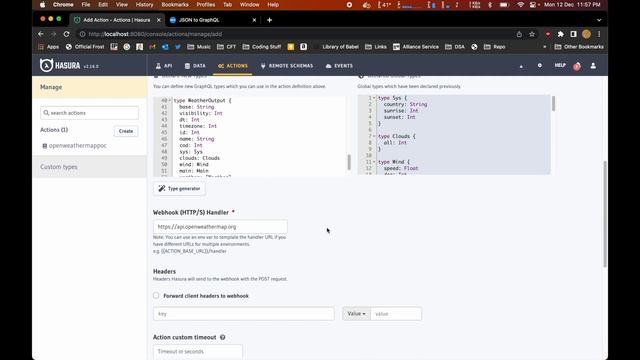Open the Music bookmarks folder
Viewport: 640px width, 360px height.
[x=199, y=47]
